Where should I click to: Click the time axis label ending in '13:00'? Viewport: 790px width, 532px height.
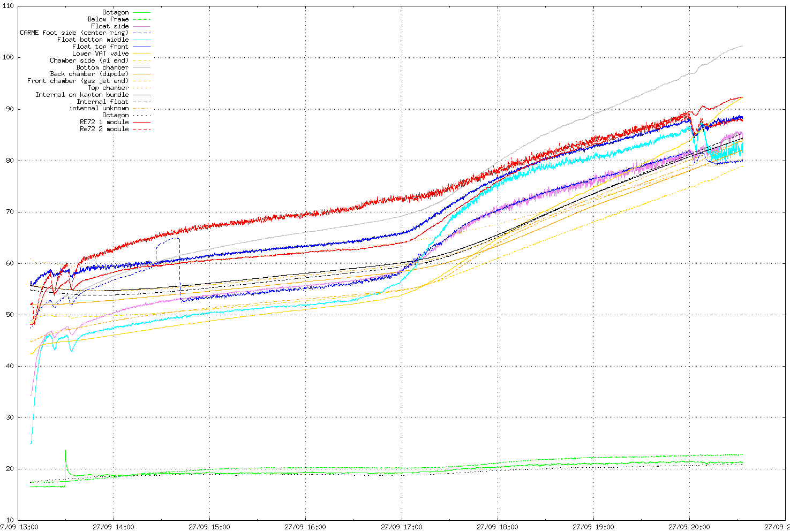[19, 527]
